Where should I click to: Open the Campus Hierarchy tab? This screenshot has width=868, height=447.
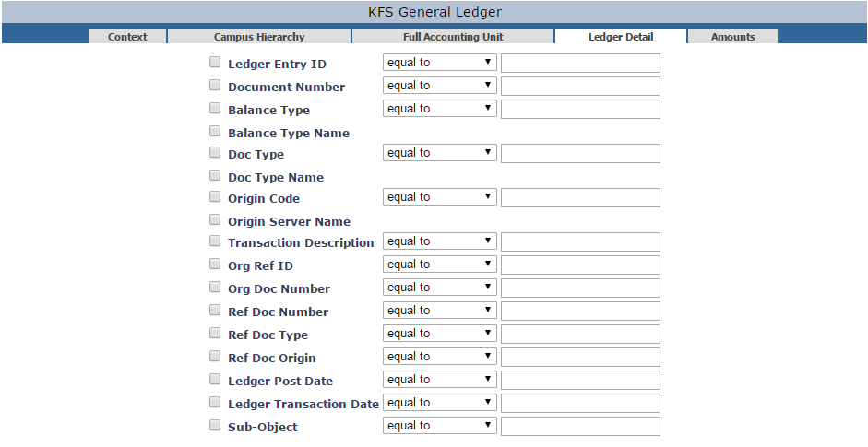pyautogui.click(x=259, y=37)
